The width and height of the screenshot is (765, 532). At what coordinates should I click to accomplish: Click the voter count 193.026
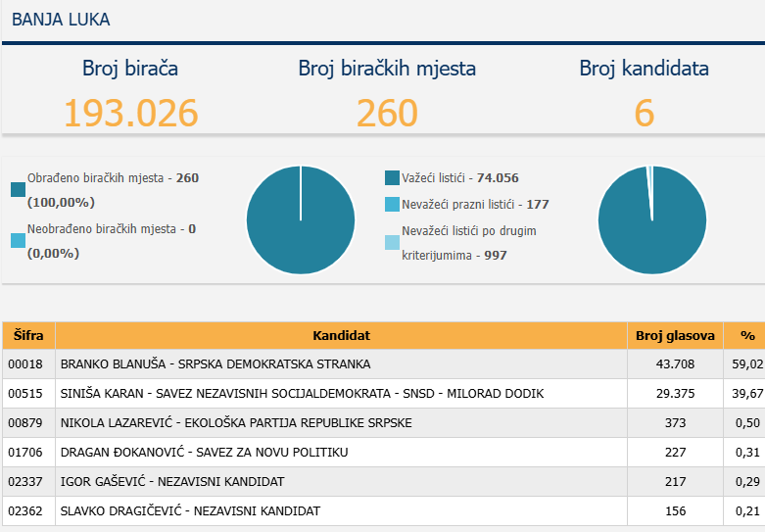(x=130, y=113)
